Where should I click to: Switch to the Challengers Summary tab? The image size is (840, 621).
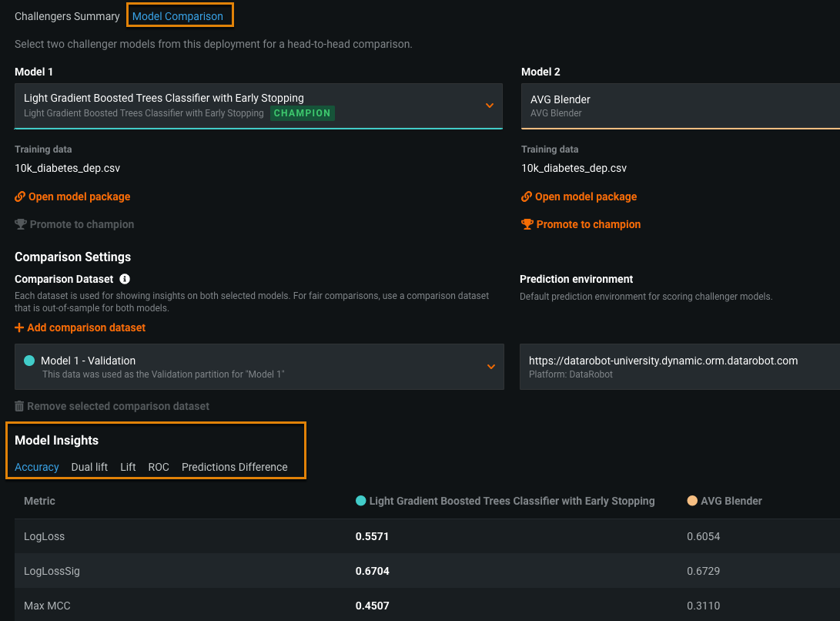[x=67, y=15]
